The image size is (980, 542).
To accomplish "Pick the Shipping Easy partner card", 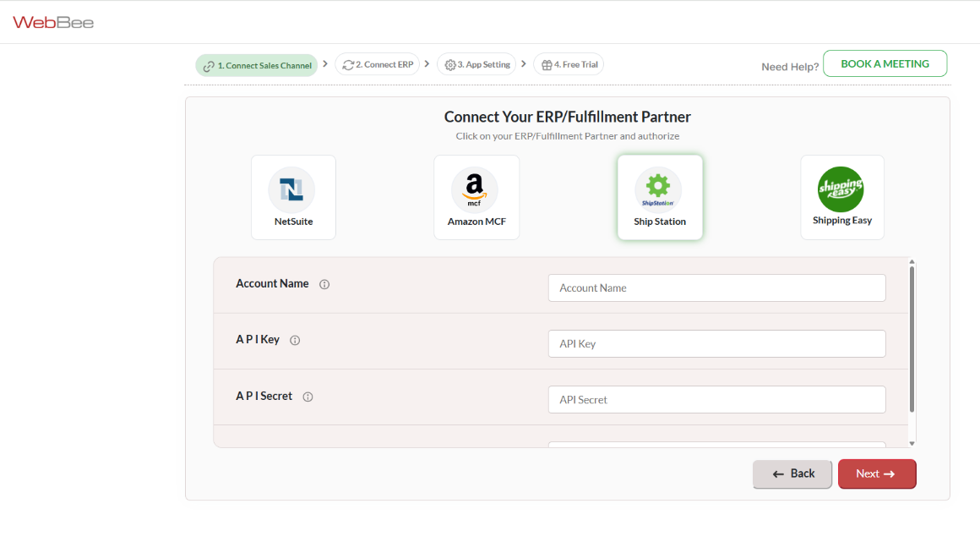I will tap(842, 197).
